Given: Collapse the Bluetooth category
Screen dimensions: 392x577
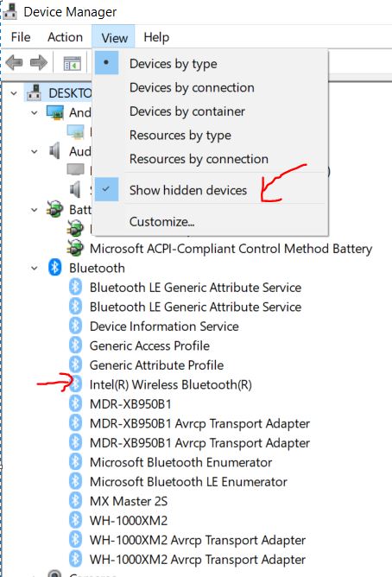Looking at the screenshot, I should coord(35,268).
